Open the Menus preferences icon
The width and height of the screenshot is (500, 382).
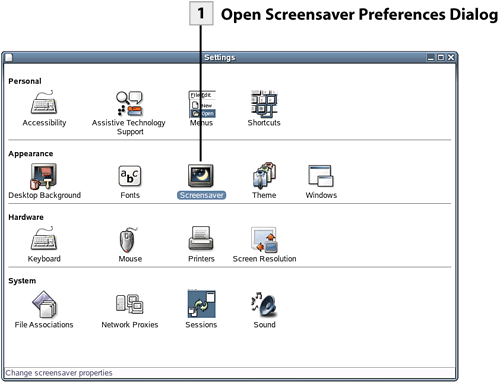coord(202,104)
